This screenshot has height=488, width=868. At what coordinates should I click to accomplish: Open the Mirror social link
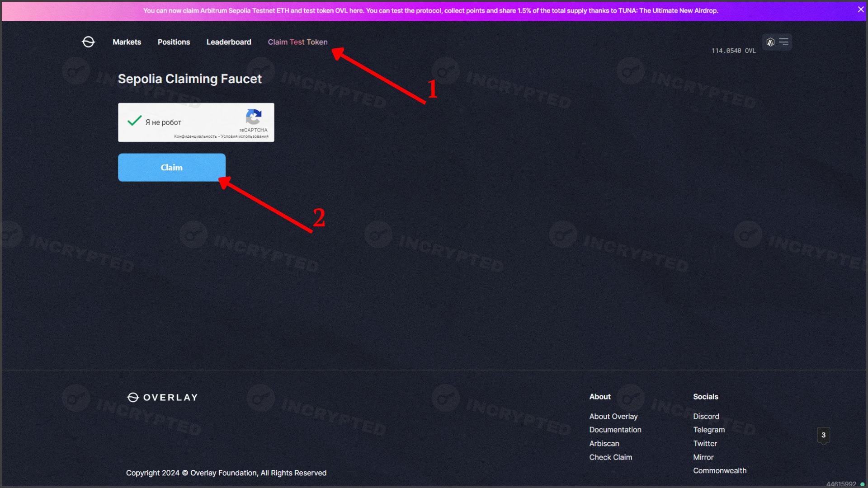[x=703, y=457]
